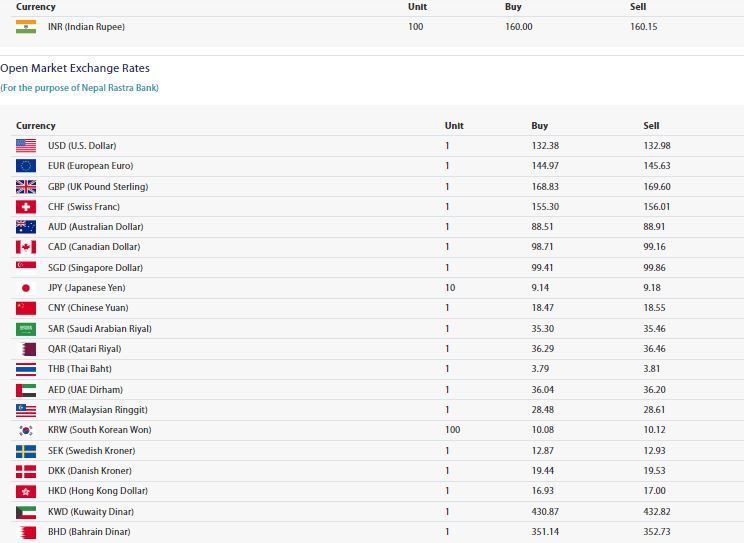Image resolution: width=744 pixels, height=543 pixels.
Task: Click the United States flag icon
Action: [26, 146]
